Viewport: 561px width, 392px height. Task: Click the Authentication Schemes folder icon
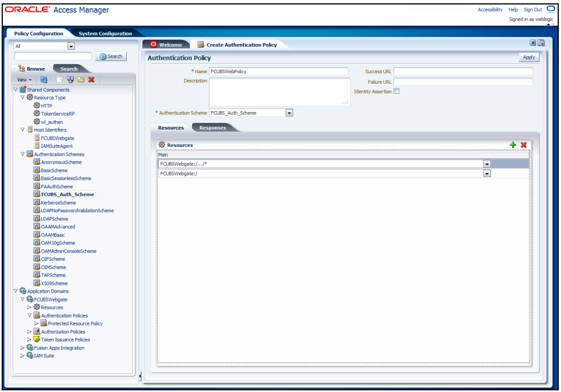click(30, 154)
